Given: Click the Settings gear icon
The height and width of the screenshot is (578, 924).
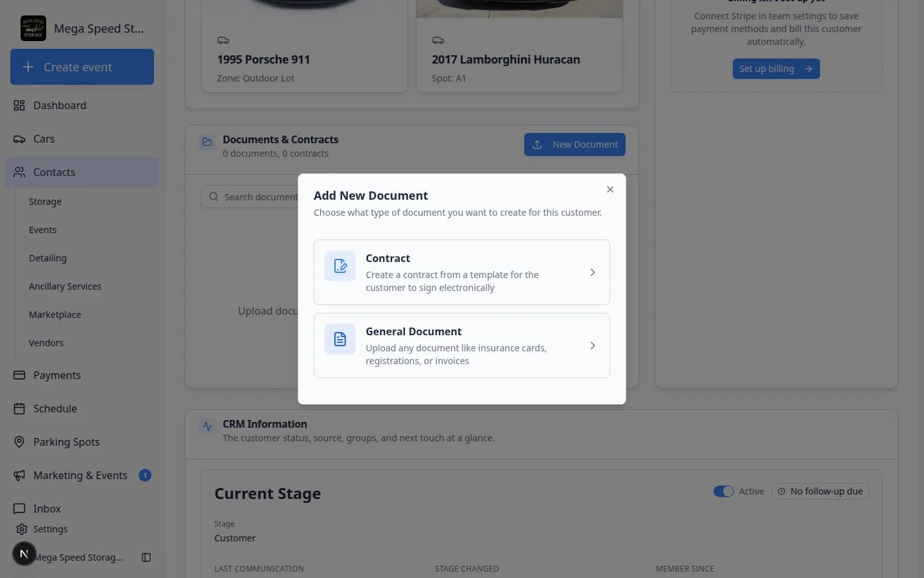Looking at the screenshot, I should (22, 529).
